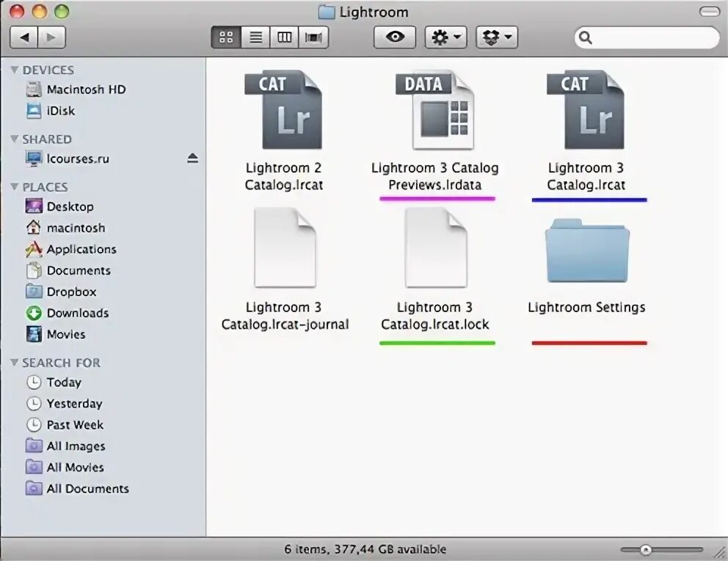Click the window resize corner grip
The height and width of the screenshot is (561, 728).
(x=719, y=552)
